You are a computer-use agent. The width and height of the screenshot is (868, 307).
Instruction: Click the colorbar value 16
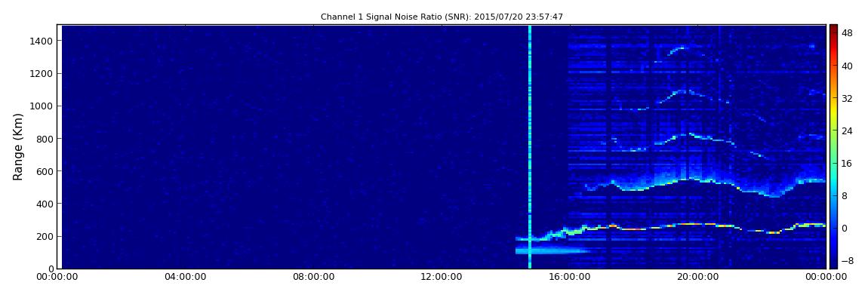[847, 164]
